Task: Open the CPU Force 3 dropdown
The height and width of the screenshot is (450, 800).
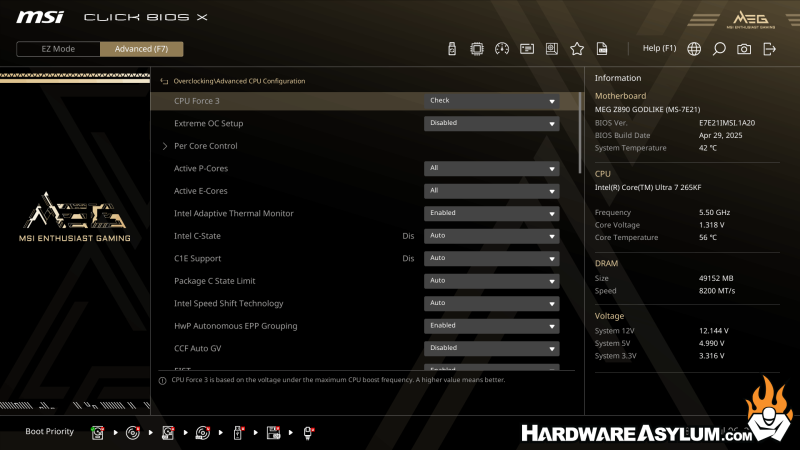Action: 491,101
